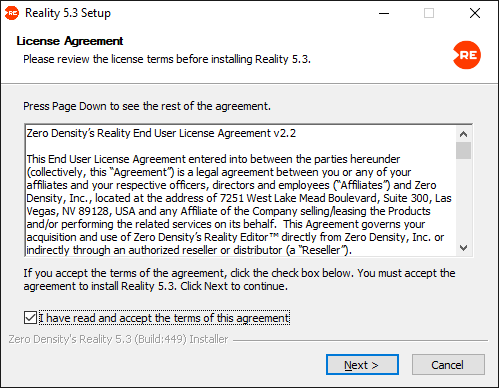Click the 'Build:449' installer branding text
Viewport: 499px width, 388px height.
click(x=118, y=339)
